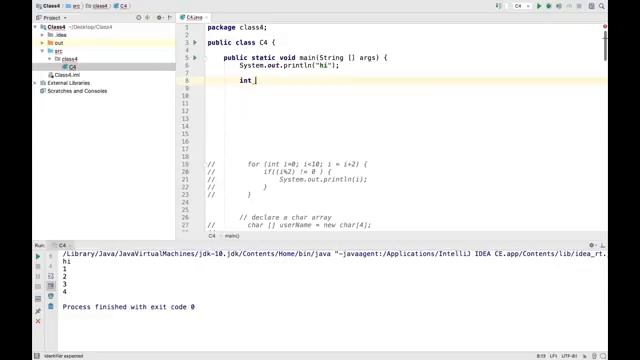Fold the commented for loop at line 19
The height and width of the screenshot is (360, 640).
206,164
